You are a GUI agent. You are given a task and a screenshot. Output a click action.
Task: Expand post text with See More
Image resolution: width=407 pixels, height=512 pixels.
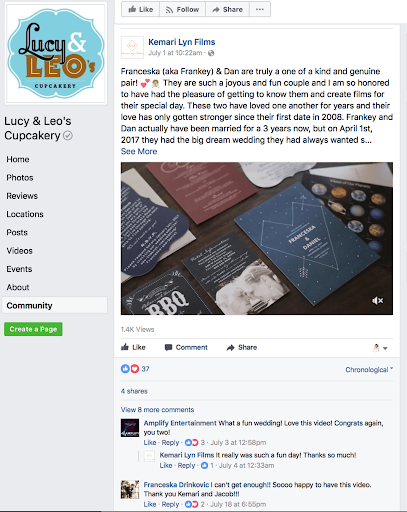coord(139,151)
